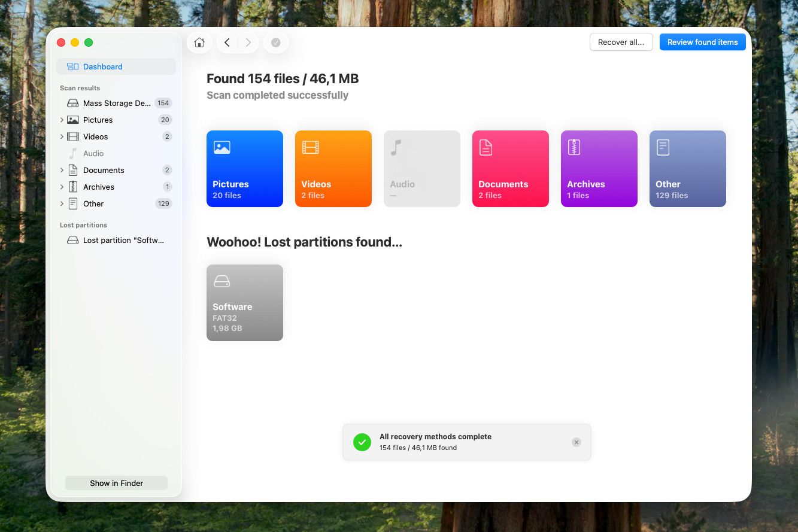The width and height of the screenshot is (798, 532).
Task: Expand the Pictures category in the sidebar
Action: pos(62,120)
